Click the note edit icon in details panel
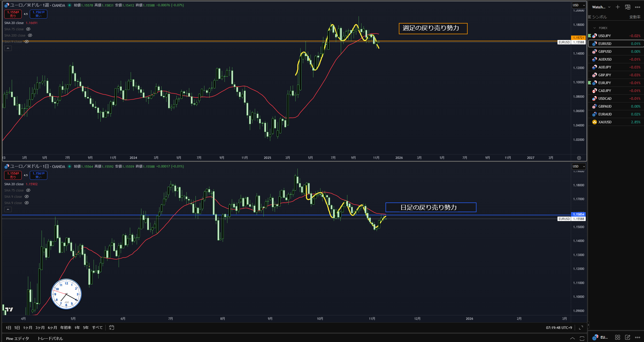 [x=628, y=337]
